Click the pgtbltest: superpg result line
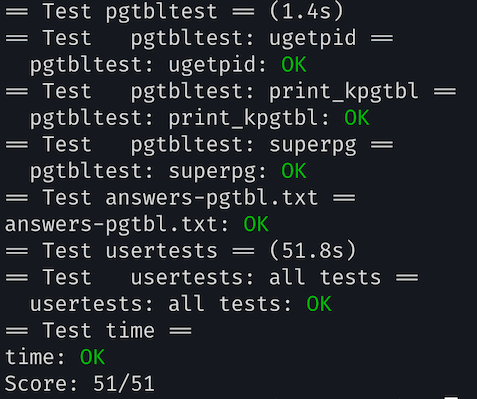This screenshot has height=399, width=477. 168,171
